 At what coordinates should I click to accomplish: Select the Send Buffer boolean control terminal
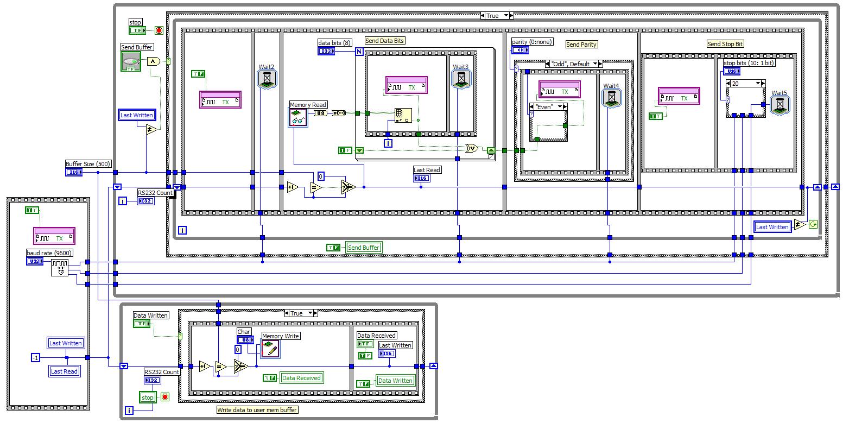coord(130,61)
